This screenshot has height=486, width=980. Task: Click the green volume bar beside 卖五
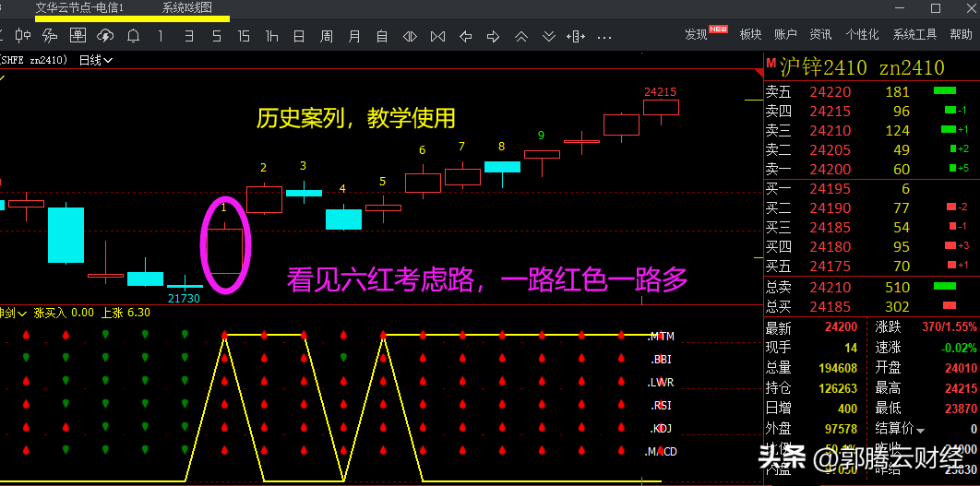[x=944, y=91]
